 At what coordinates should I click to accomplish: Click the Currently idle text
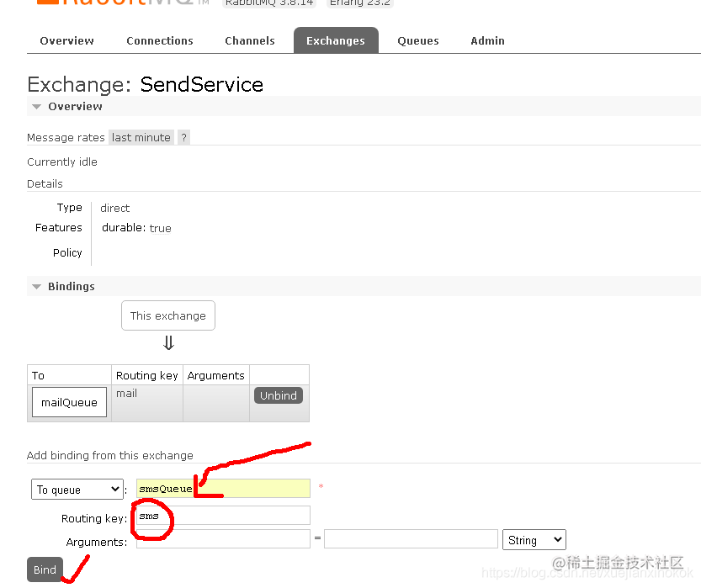[62, 162]
